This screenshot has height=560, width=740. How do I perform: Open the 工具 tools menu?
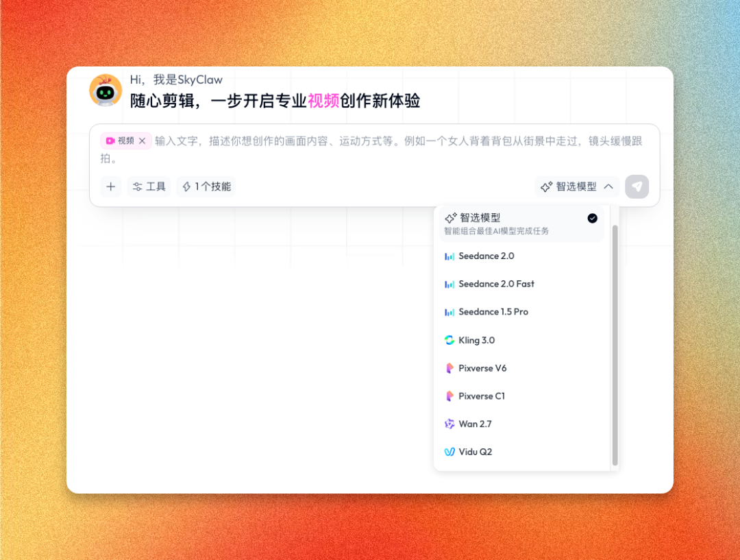click(x=149, y=186)
